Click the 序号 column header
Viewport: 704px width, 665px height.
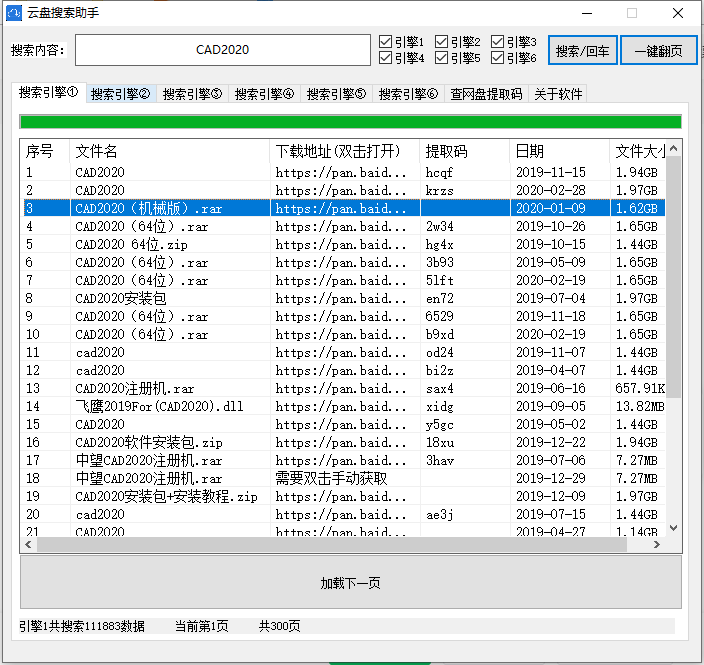point(45,151)
